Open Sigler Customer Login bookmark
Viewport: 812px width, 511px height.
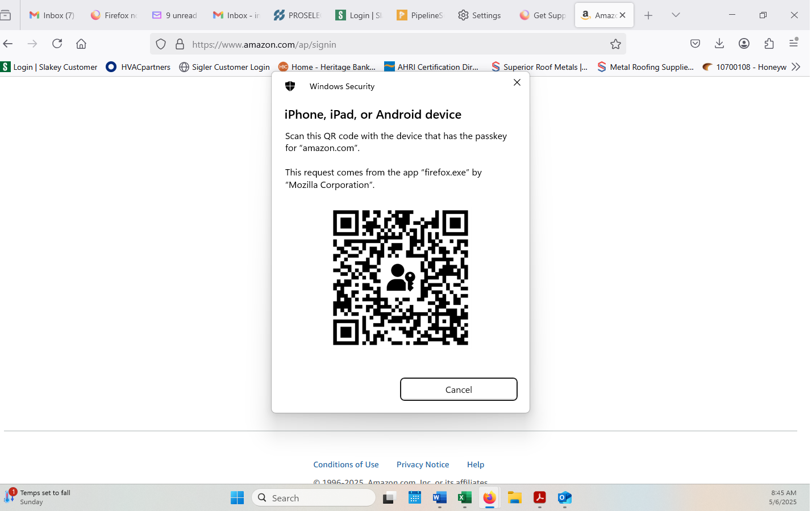[x=224, y=67]
